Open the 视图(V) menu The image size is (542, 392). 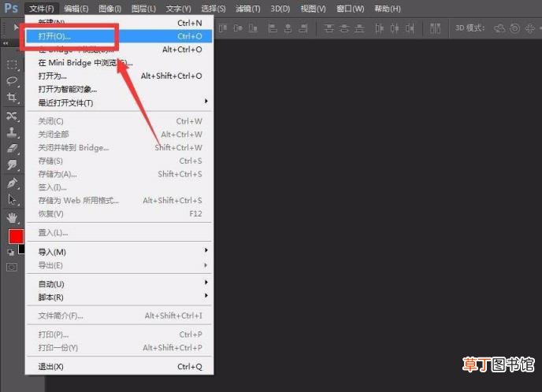click(x=314, y=9)
